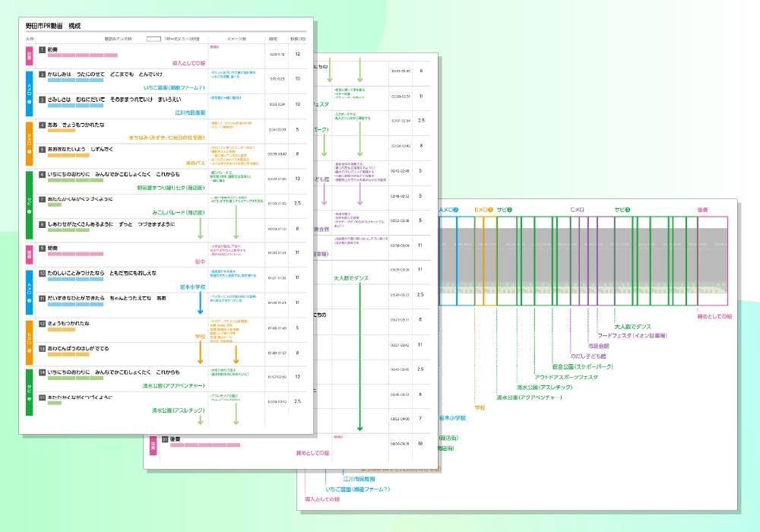Screen dimensions: 760x532
Task: Click the Cメロ heading above the timeline
Action: tap(577, 209)
